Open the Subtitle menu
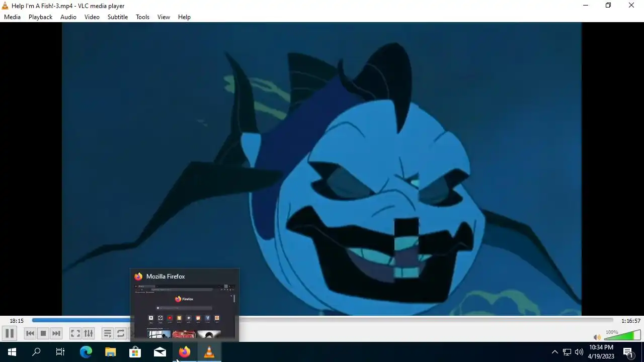The height and width of the screenshot is (362, 644). point(118,17)
